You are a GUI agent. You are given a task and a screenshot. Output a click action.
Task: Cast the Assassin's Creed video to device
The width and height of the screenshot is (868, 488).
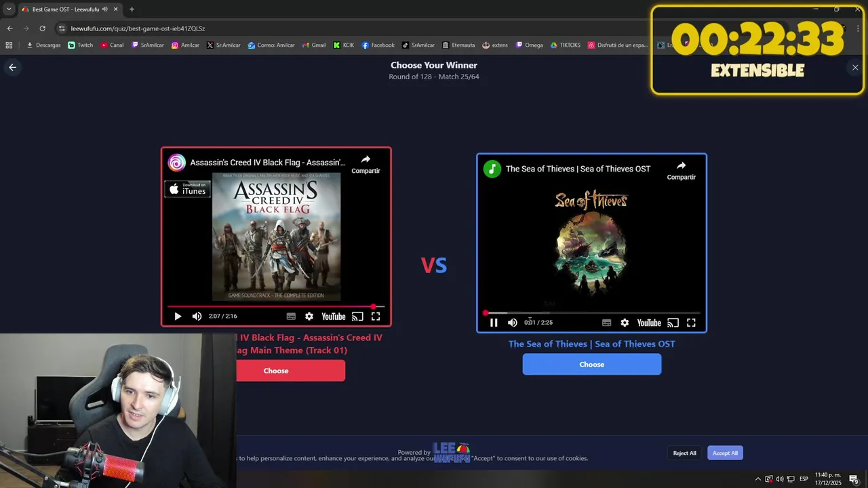tap(357, 317)
